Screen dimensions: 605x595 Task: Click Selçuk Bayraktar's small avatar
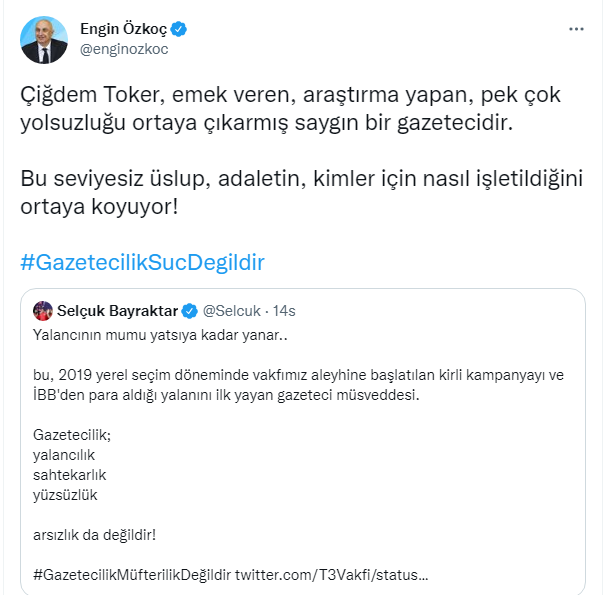tap(43, 311)
